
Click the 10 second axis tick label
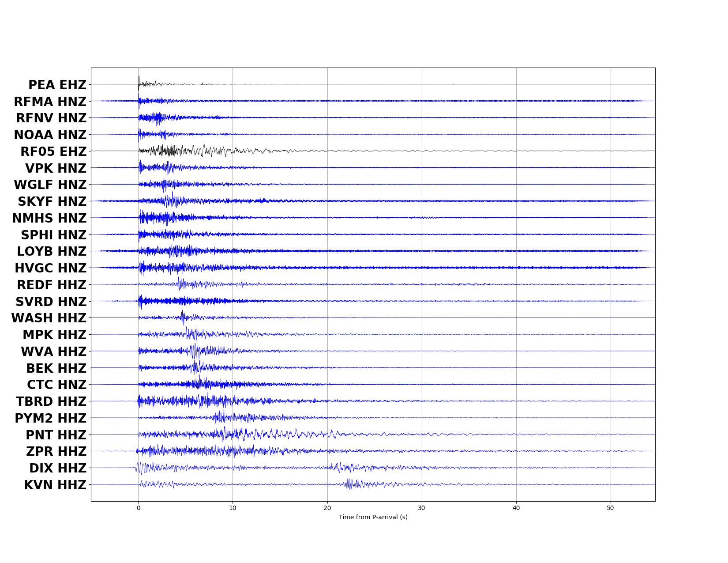[x=233, y=508]
